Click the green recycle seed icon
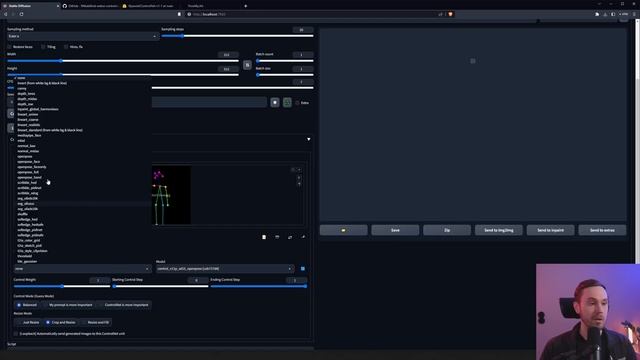 pyautogui.click(x=287, y=102)
